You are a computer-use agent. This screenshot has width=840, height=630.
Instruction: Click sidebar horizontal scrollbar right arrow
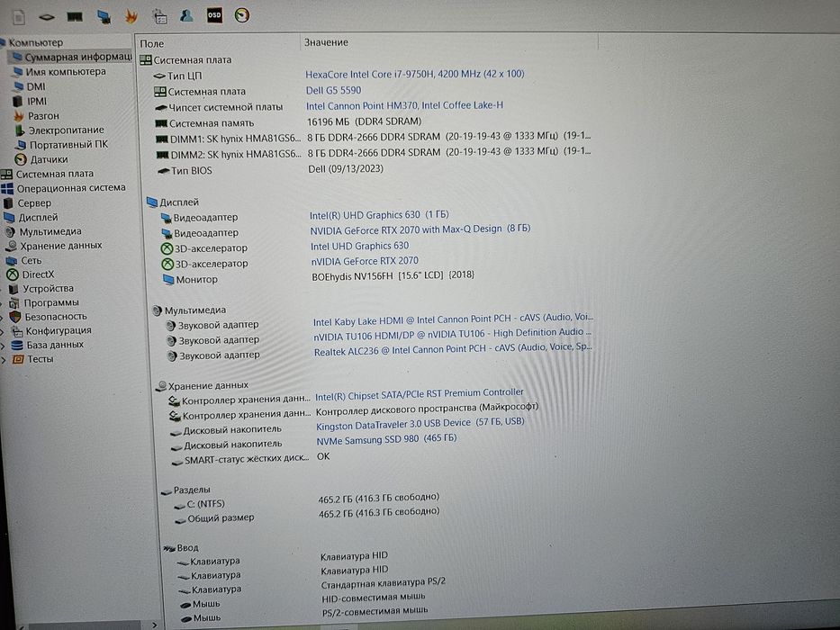(154, 625)
